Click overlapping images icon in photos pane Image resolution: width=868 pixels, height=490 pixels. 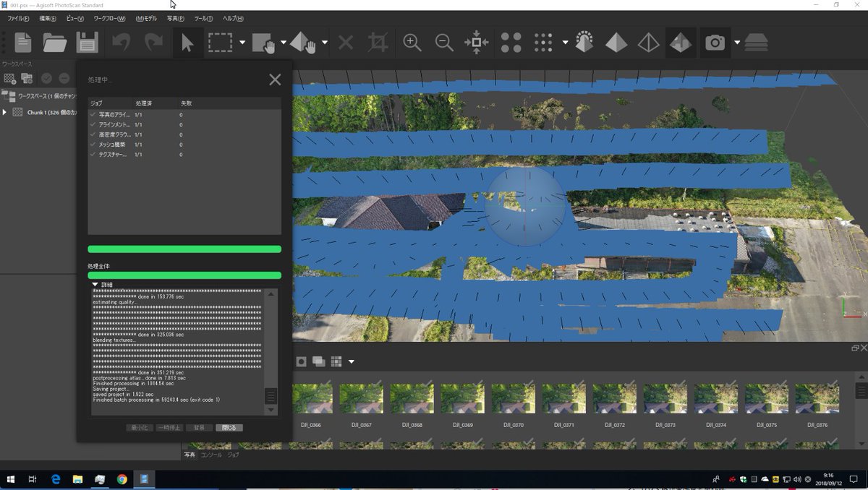click(x=318, y=361)
